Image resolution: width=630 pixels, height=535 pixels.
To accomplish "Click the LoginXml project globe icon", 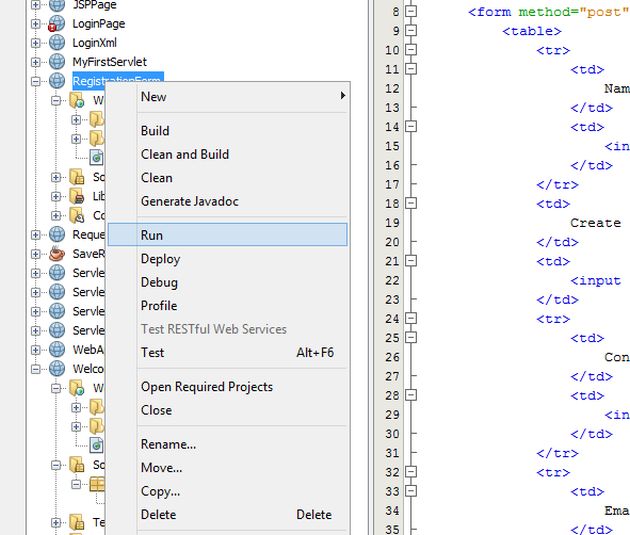I will (x=57, y=42).
